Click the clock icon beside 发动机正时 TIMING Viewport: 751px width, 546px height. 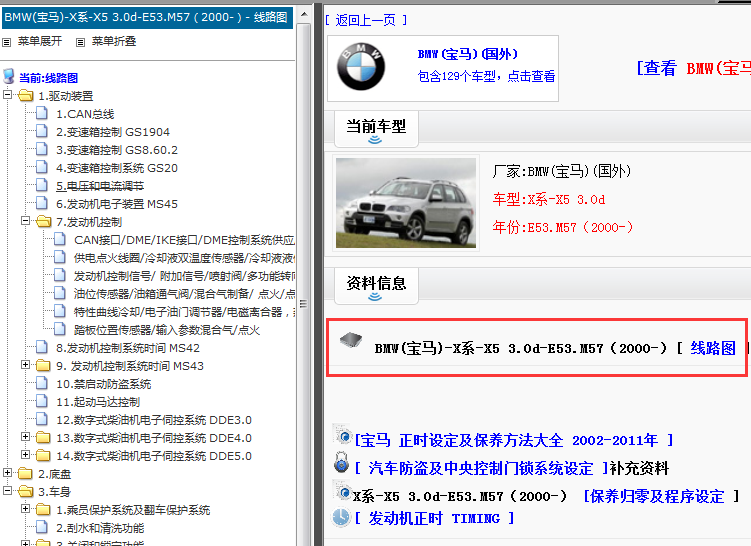[341, 517]
